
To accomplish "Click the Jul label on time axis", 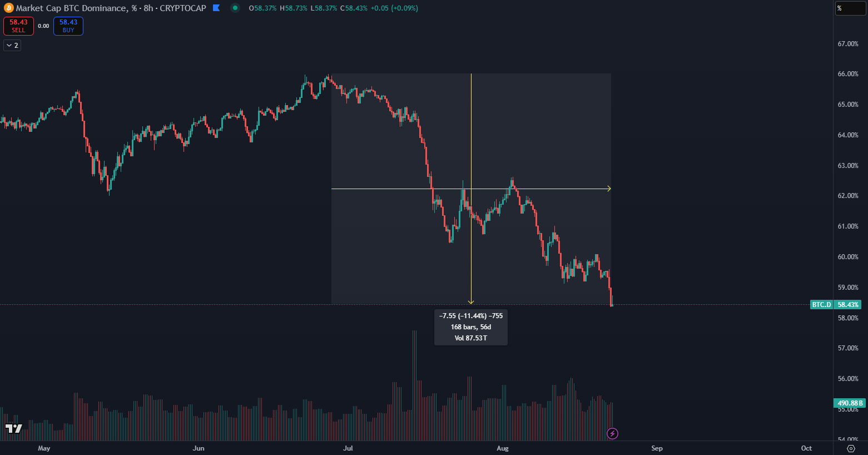I will (348, 448).
